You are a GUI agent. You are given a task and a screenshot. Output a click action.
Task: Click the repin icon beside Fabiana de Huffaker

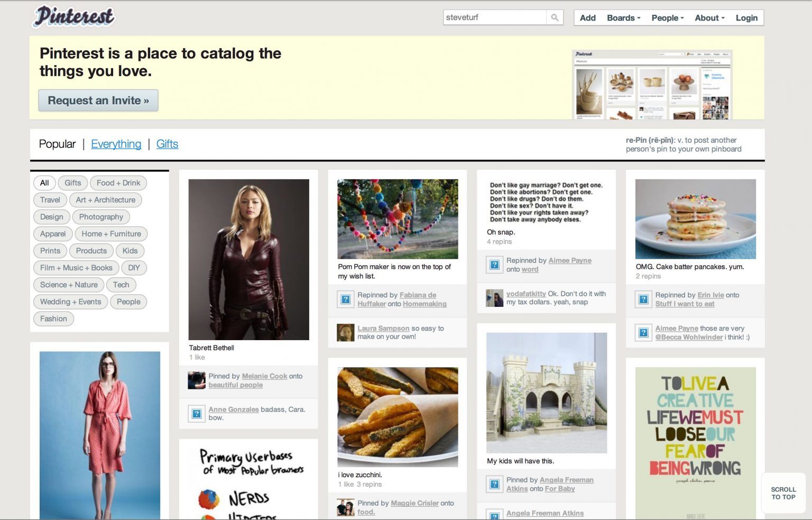[x=345, y=299]
